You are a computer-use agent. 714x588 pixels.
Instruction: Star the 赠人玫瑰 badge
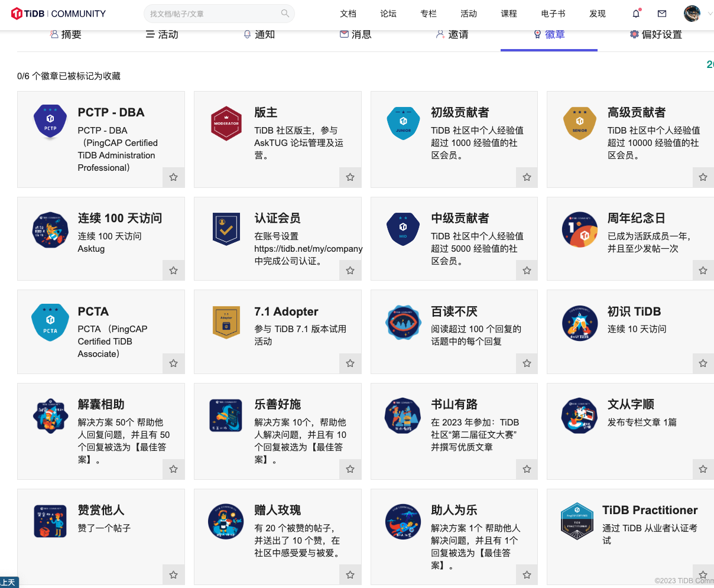click(x=350, y=574)
